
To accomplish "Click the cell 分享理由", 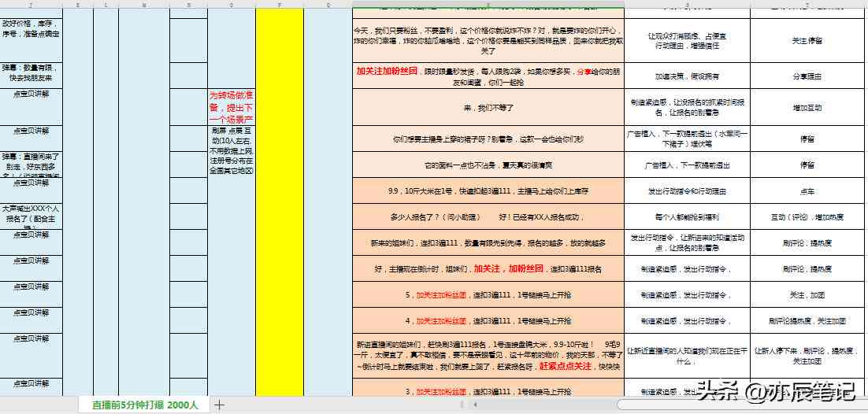I will pos(807,76).
